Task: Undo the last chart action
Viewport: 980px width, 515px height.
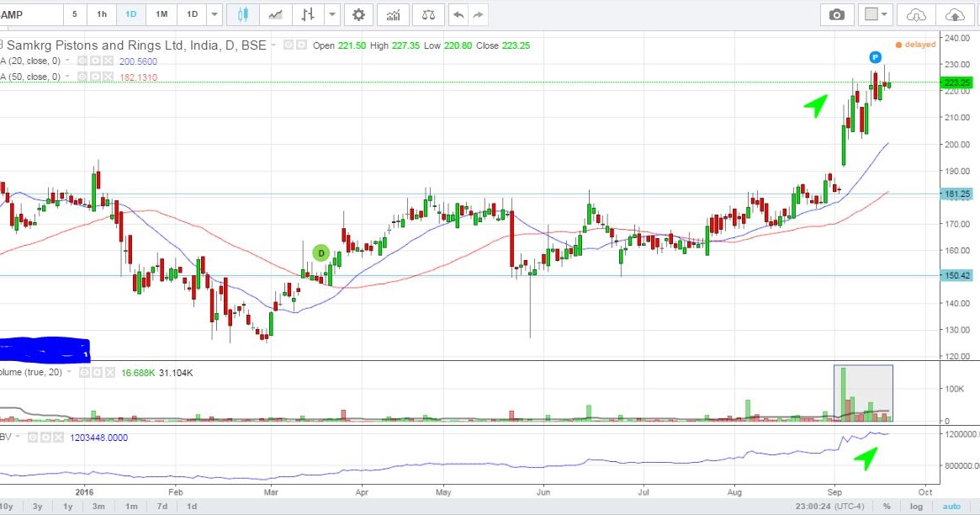Action: 458,14
